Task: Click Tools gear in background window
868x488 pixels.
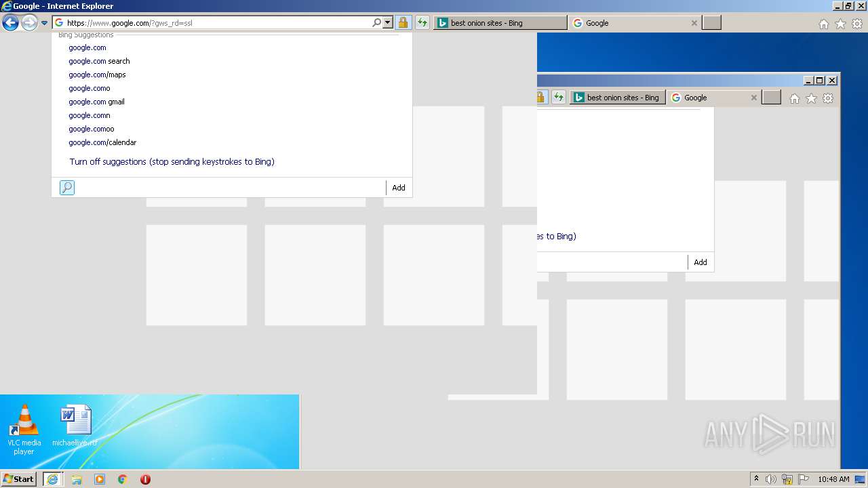Action: (x=828, y=98)
